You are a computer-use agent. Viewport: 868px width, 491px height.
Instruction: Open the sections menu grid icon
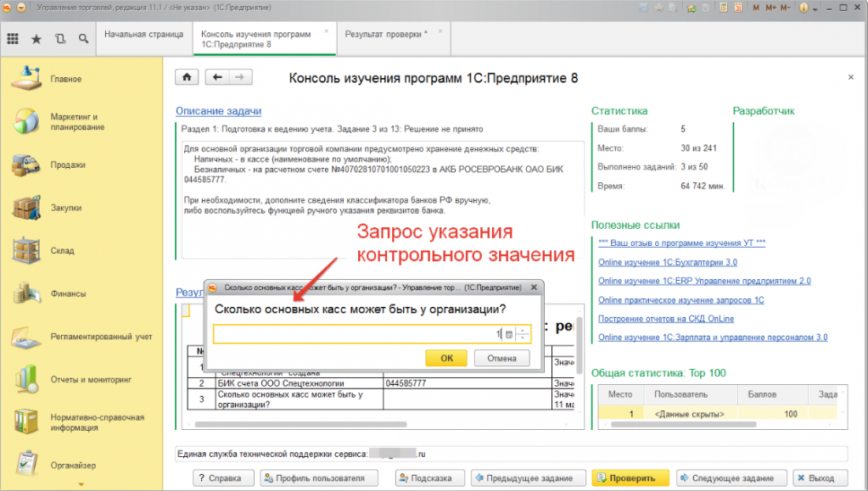pos(13,39)
